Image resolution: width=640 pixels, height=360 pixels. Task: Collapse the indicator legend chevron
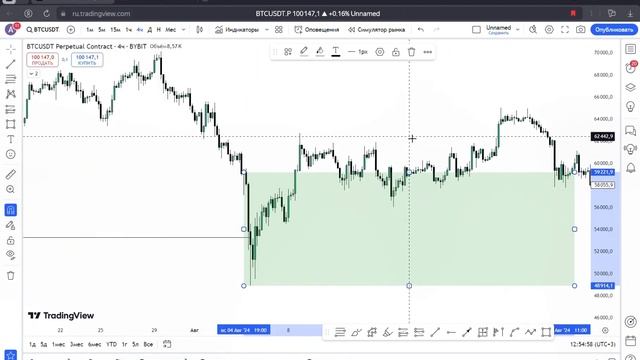[33, 73]
